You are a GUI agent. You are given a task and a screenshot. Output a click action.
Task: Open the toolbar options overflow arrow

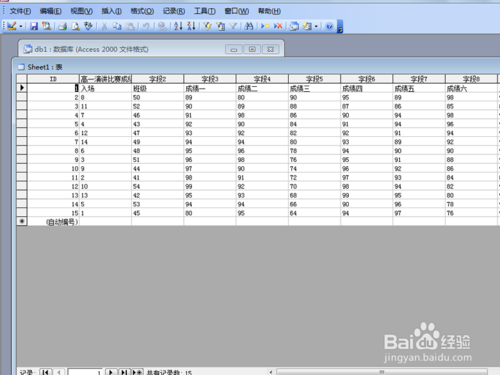click(x=340, y=26)
